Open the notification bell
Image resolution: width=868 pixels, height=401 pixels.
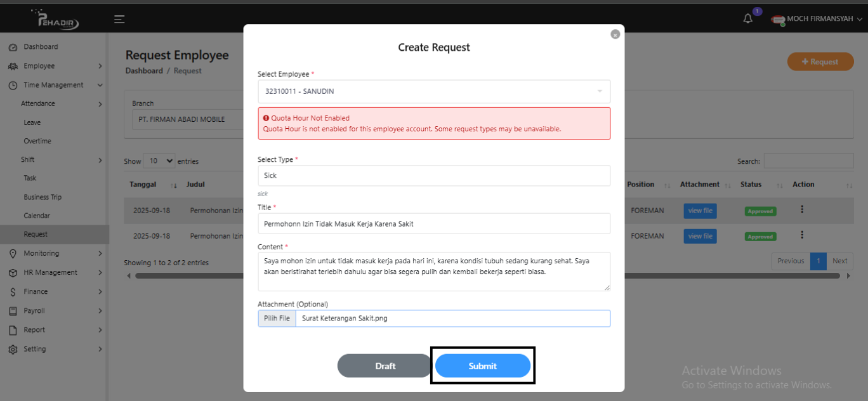[x=747, y=18]
